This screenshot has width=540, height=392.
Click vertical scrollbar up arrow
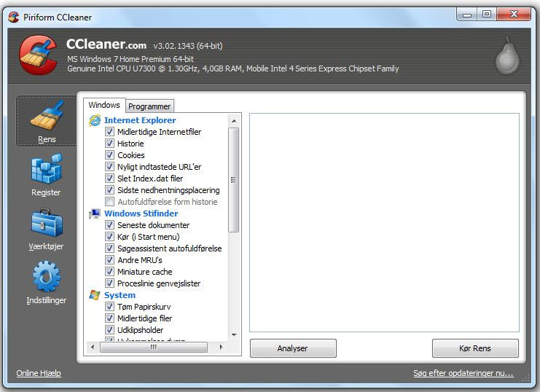(x=234, y=120)
